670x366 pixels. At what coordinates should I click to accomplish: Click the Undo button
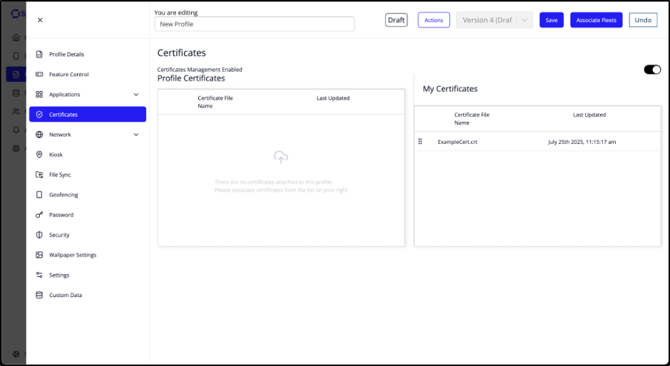click(643, 20)
